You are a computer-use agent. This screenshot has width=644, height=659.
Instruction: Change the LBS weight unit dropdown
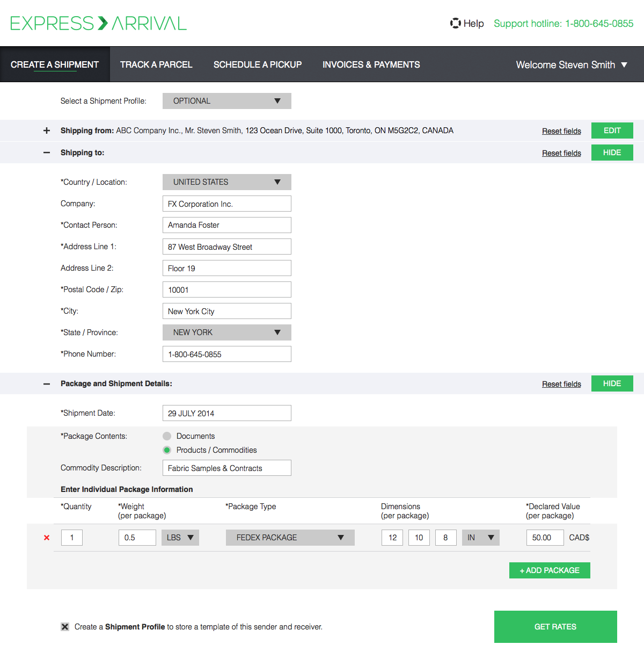tap(180, 538)
